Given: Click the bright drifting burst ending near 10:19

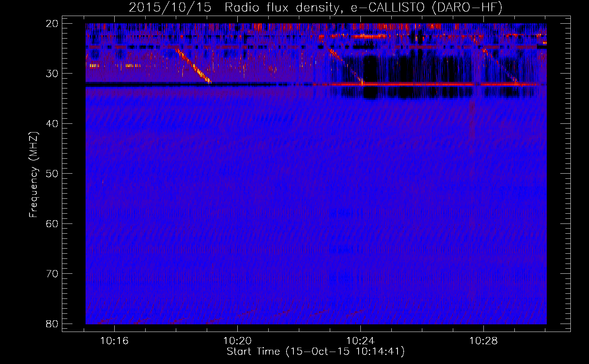Looking at the screenshot, I should 194,66.
